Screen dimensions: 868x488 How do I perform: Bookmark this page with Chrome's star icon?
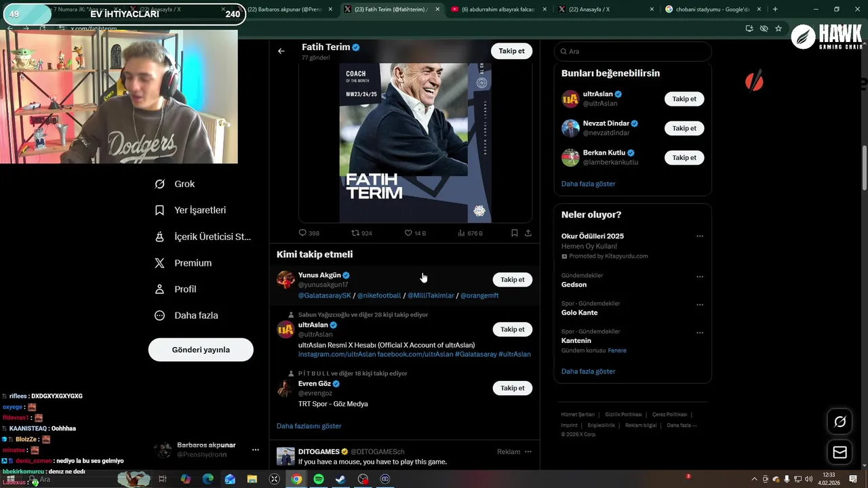point(778,28)
